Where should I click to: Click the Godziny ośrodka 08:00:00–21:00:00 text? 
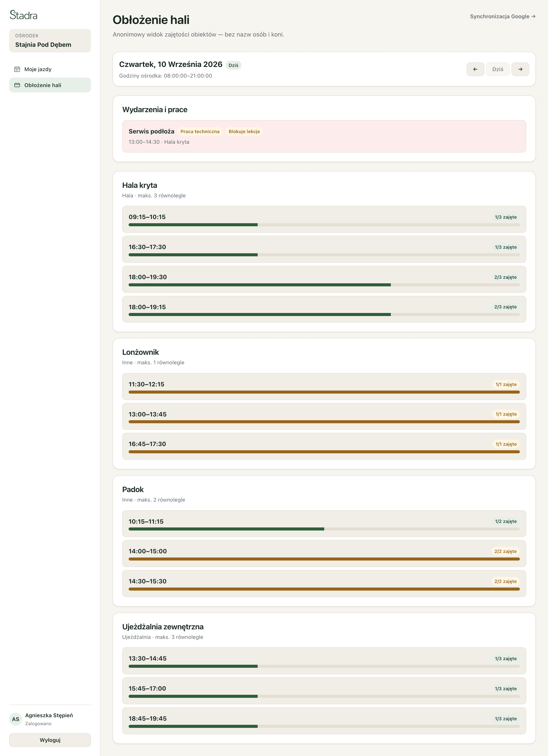tap(165, 76)
